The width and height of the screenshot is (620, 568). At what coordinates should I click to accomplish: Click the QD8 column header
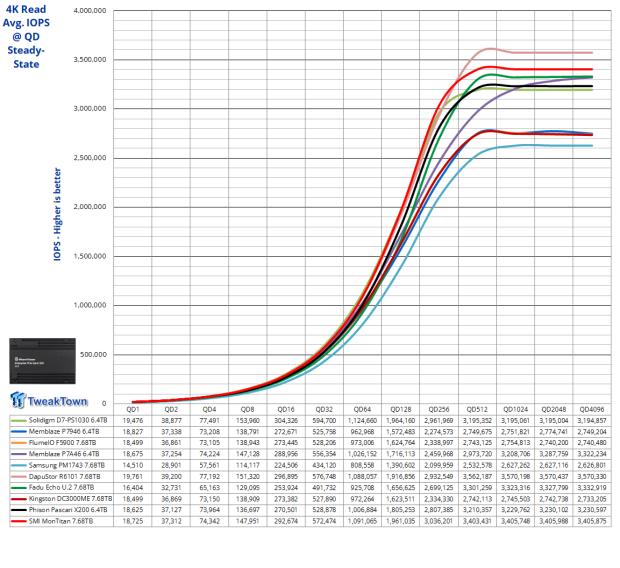tap(248, 409)
